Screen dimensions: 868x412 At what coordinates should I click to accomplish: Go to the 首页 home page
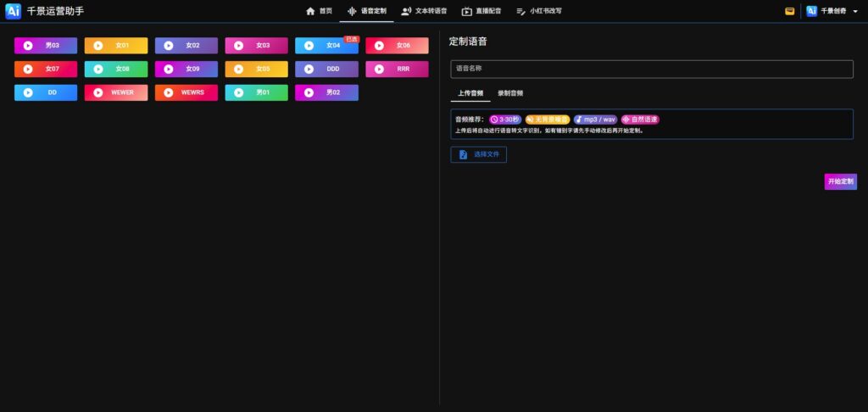[x=319, y=11]
